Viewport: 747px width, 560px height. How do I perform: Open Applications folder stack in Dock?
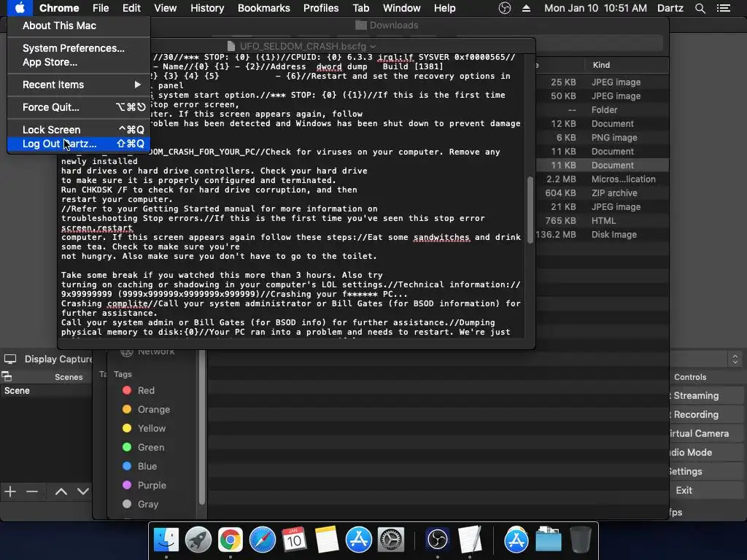click(x=516, y=540)
